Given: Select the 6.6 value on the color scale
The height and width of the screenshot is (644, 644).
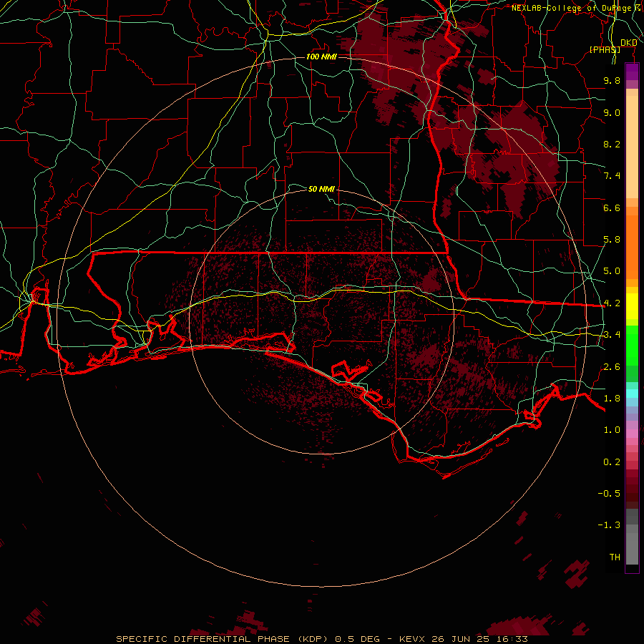Looking at the screenshot, I should coord(612,208).
